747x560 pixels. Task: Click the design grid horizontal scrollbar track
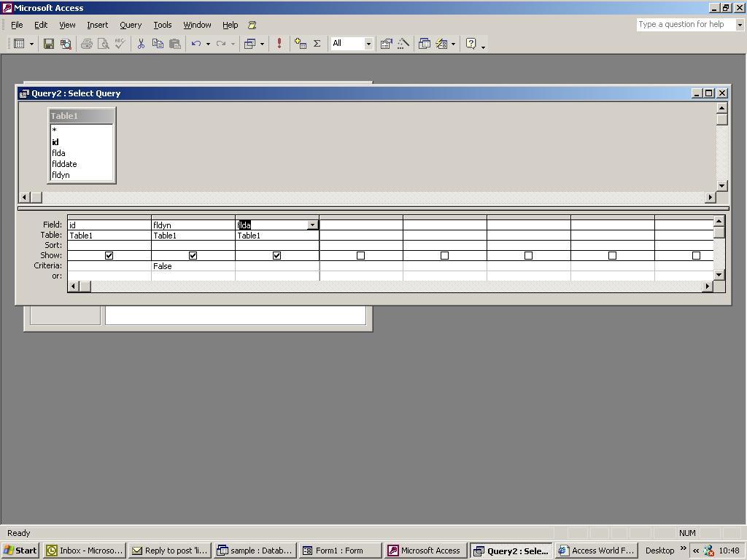pyautogui.click(x=394, y=287)
